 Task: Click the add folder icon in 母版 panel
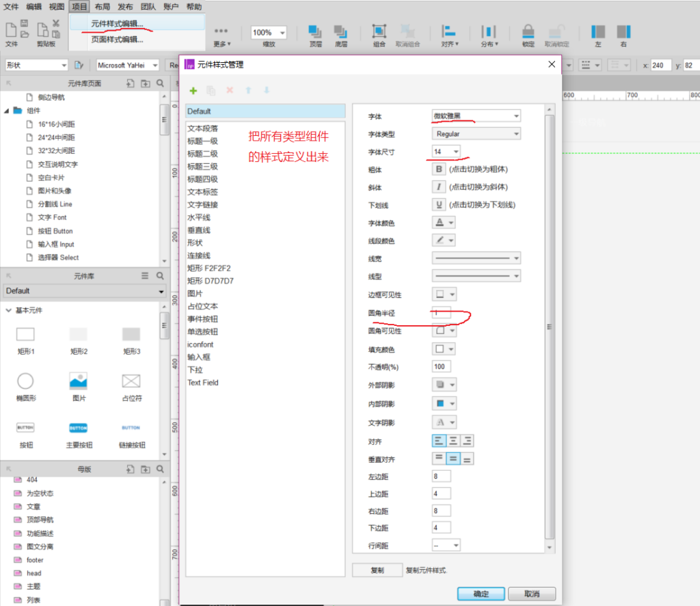coord(146,469)
